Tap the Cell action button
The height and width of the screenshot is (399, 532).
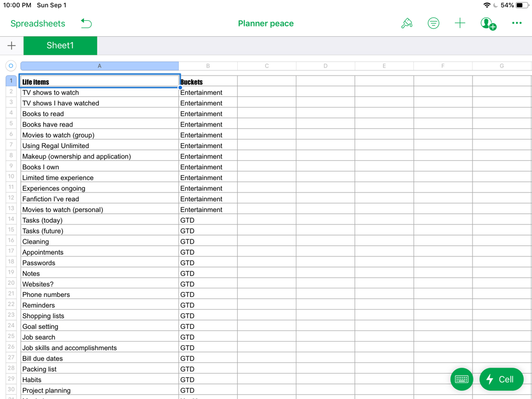501,379
